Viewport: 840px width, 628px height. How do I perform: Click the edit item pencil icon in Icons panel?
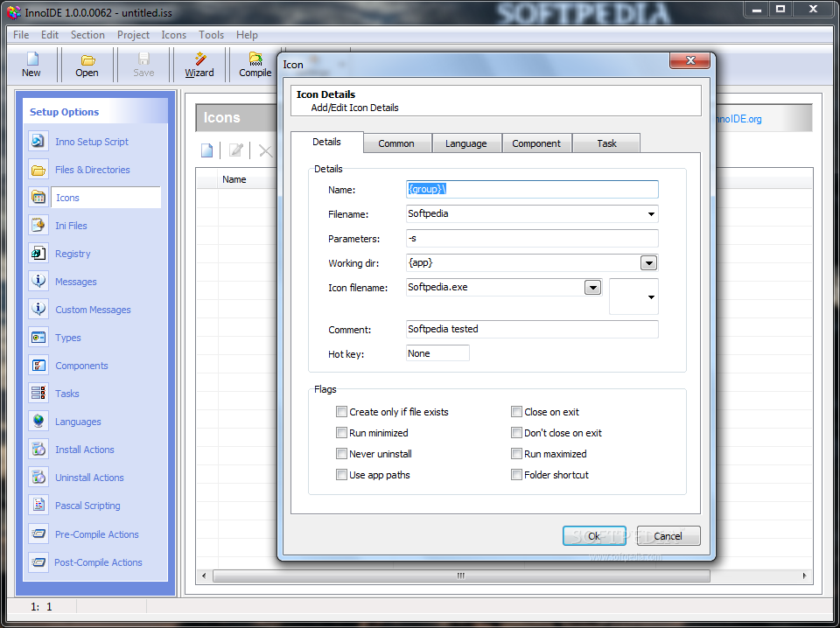click(x=235, y=150)
